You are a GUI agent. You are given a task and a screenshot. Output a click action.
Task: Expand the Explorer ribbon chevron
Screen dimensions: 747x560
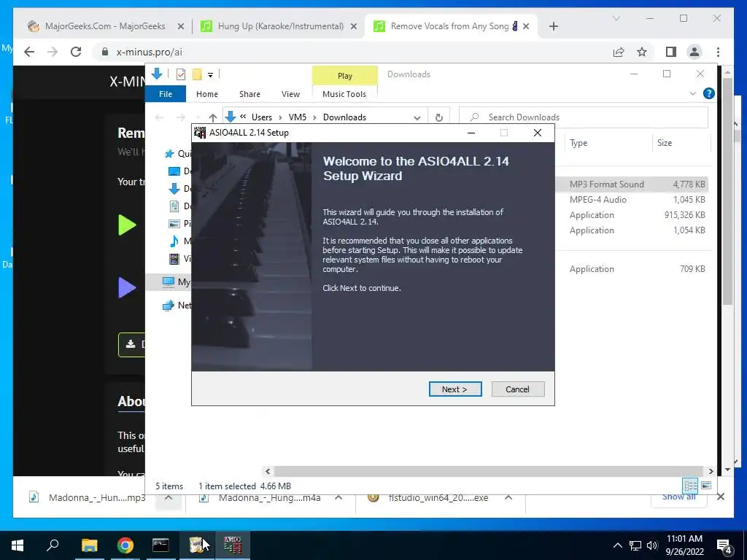tap(693, 93)
